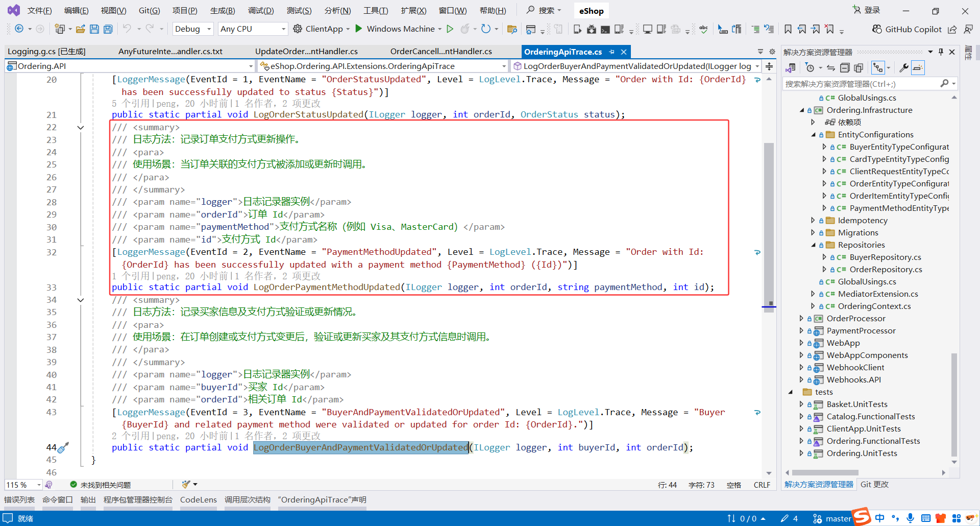Image resolution: width=980 pixels, height=526 pixels.
Task: Open the Ordering.API project scope dropdown
Action: [x=130, y=66]
